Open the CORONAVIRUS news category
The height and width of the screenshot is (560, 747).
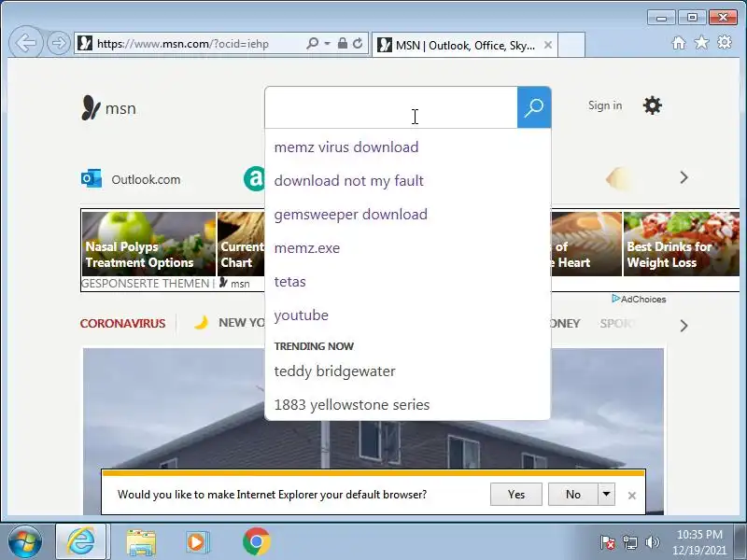[x=123, y=323]
